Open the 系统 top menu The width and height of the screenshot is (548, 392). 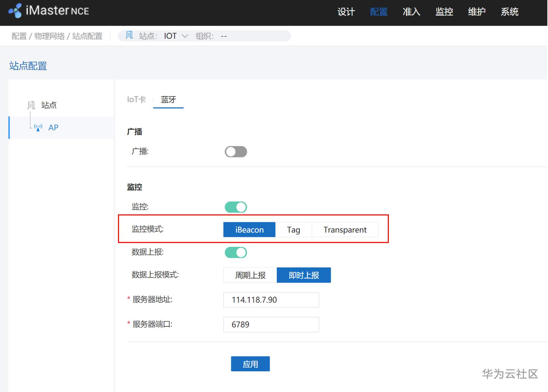[510, 12]
